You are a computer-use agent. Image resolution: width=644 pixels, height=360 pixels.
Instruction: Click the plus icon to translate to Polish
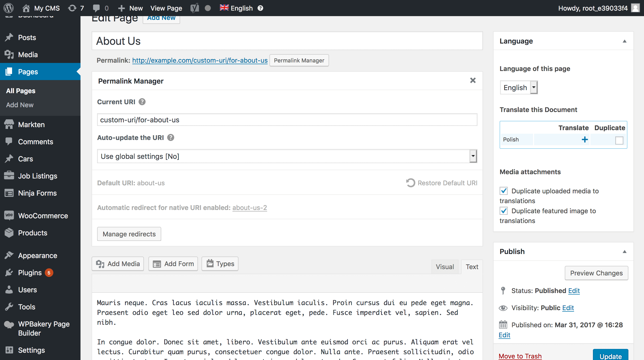pos(585,140)
